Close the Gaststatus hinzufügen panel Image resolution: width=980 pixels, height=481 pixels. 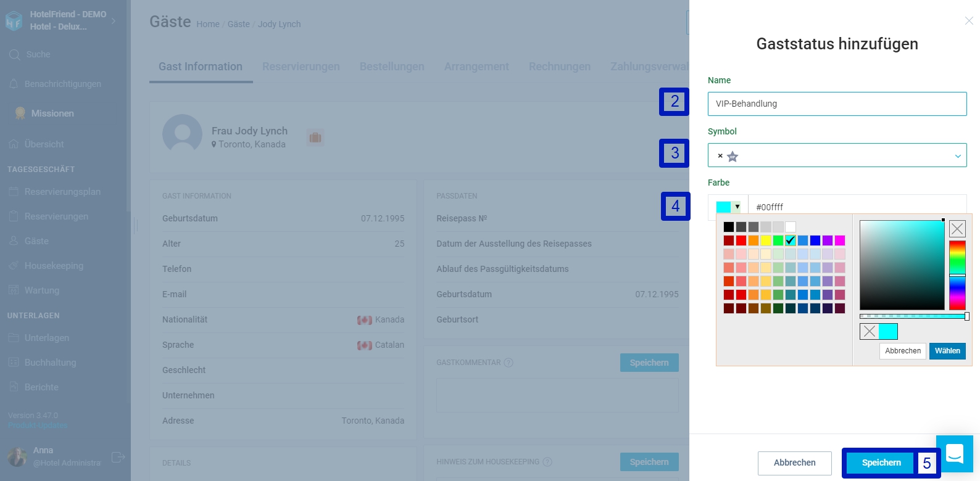[x=969, y=21]
